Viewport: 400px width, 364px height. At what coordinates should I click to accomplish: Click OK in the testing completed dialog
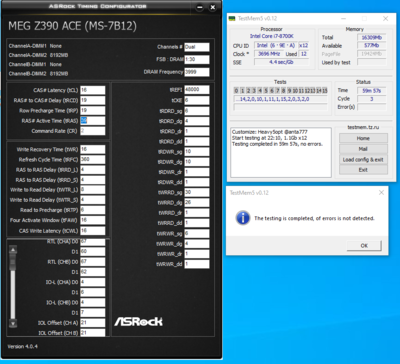[x=364, y=245]
